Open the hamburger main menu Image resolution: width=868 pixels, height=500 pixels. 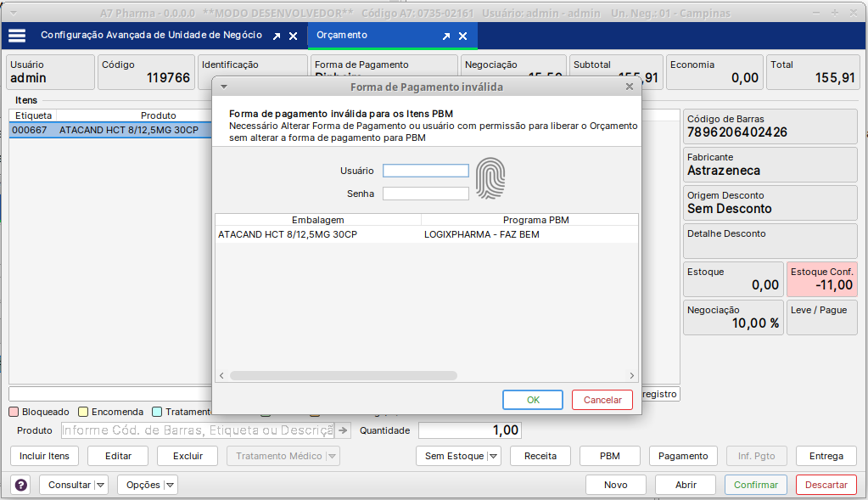click(17, 36)
